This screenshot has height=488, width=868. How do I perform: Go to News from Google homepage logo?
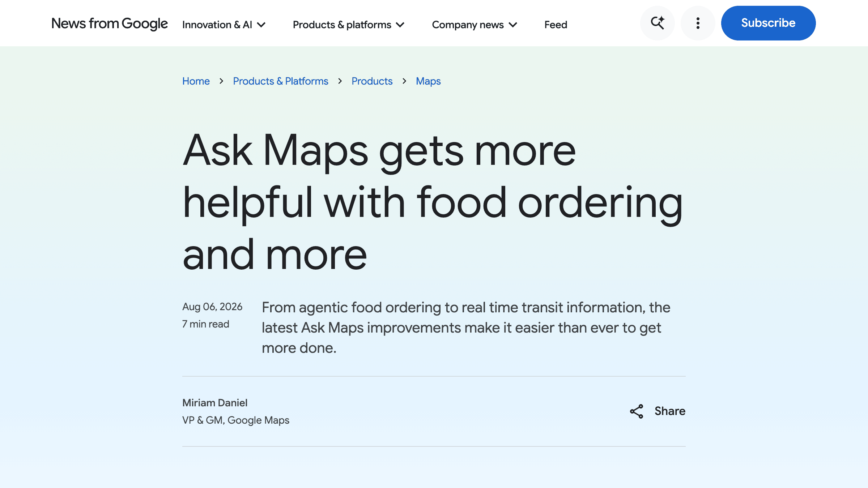tap(110, 23)
